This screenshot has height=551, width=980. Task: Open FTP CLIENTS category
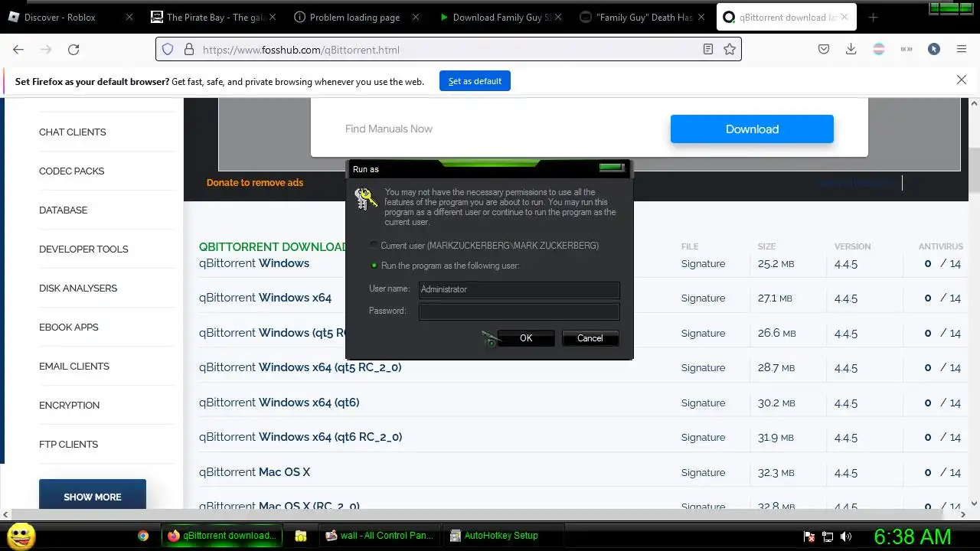point(69,444)
